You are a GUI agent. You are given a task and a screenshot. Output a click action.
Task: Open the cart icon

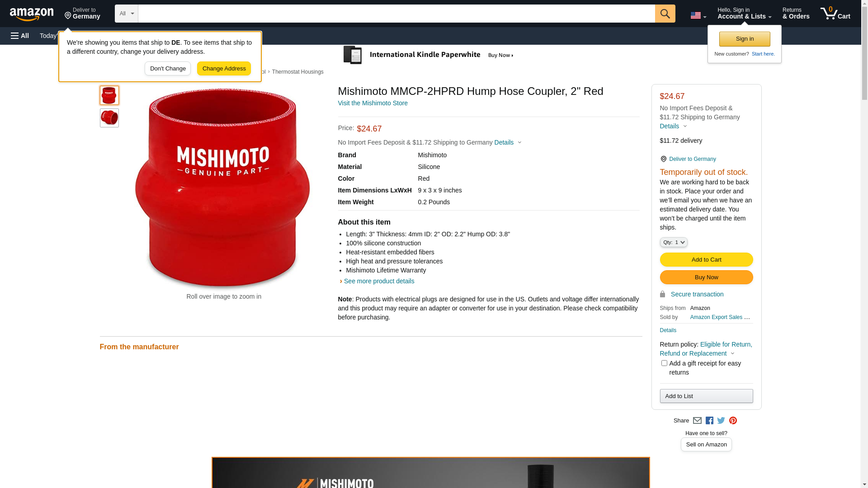point(835,14)
